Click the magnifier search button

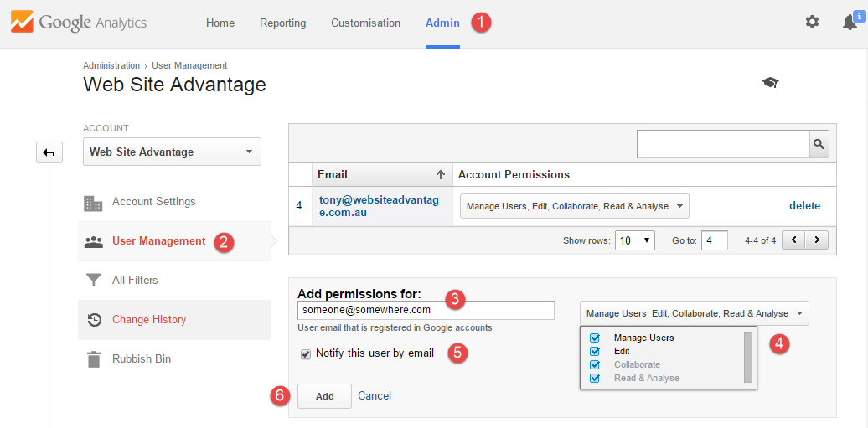pyautogui.click(x=819, y=145)
